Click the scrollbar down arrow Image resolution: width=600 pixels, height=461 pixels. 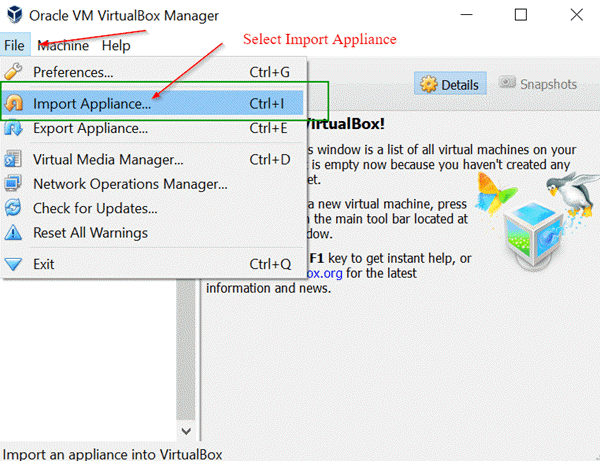(185, 430)
